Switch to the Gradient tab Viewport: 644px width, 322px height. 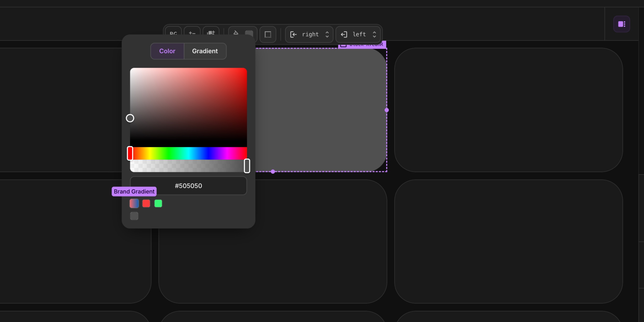click(x=205, y=51)
